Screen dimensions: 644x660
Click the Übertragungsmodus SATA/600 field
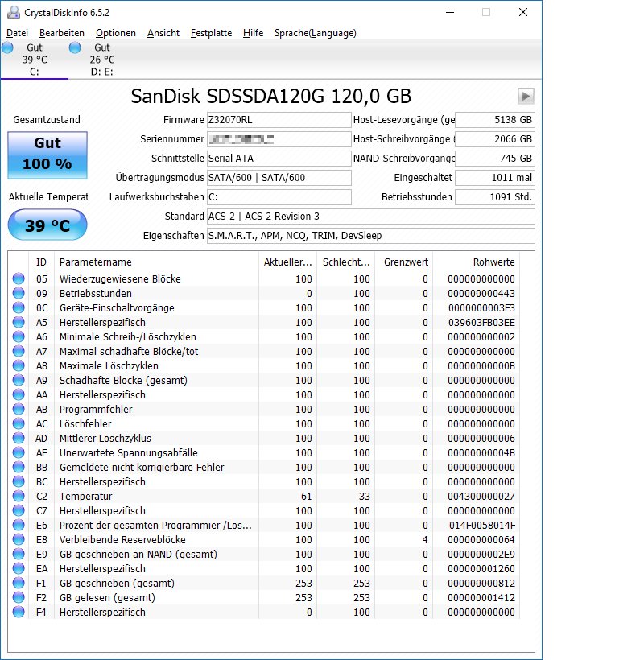[x=279, y=178]
